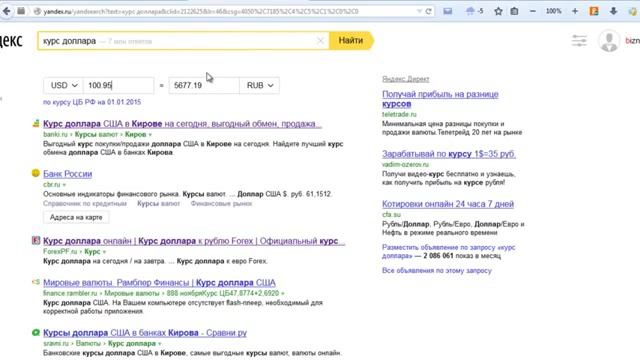Reset zoom at the 100% indicator
The image size is (640, 360).
pos(553,11)
